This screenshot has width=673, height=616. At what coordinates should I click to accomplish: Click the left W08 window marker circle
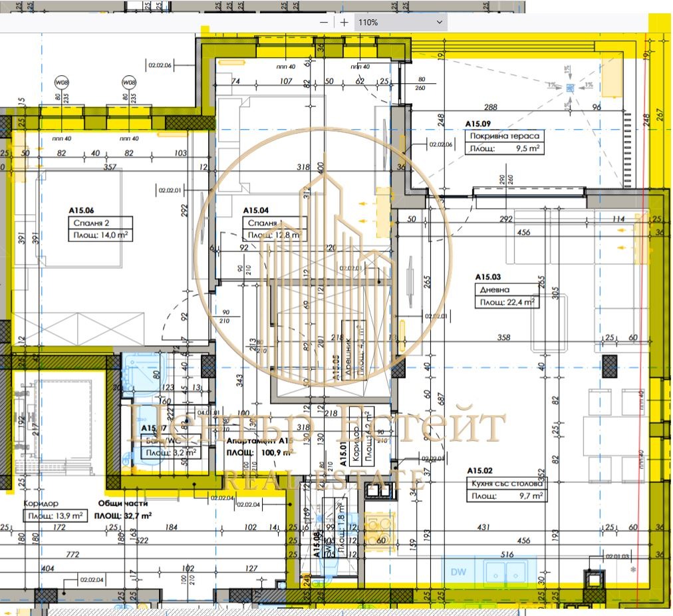[62, 82]
